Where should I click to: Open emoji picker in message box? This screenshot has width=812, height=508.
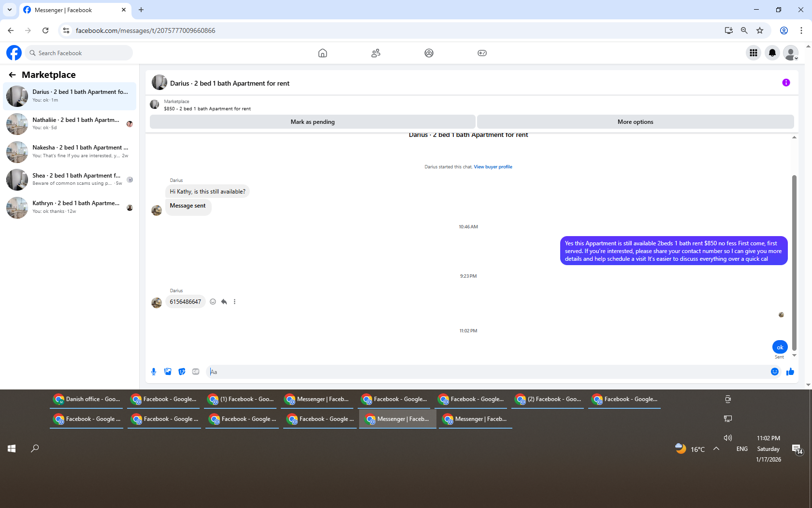pos(775,372)
